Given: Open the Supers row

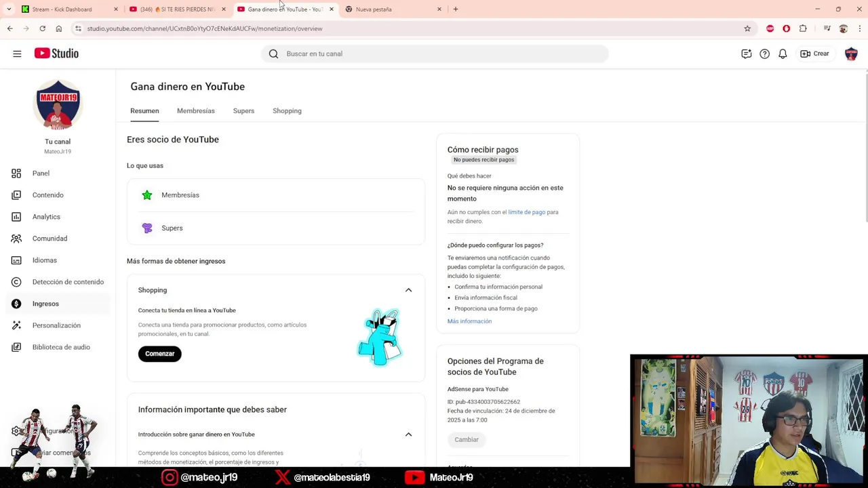Looking at the screenshot, I should coord(276,228).
